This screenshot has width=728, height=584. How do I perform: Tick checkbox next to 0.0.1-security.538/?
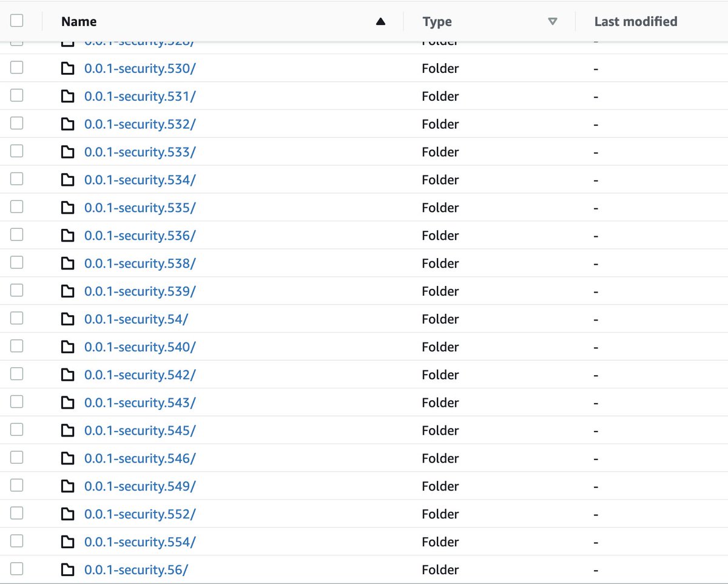pos(17,263)
